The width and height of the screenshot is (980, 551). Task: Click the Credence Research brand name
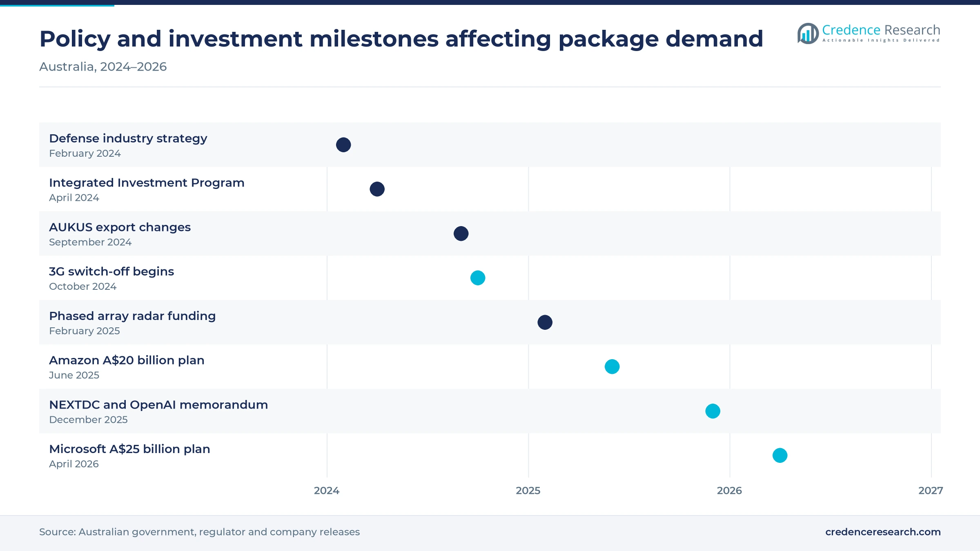point(881,30)
